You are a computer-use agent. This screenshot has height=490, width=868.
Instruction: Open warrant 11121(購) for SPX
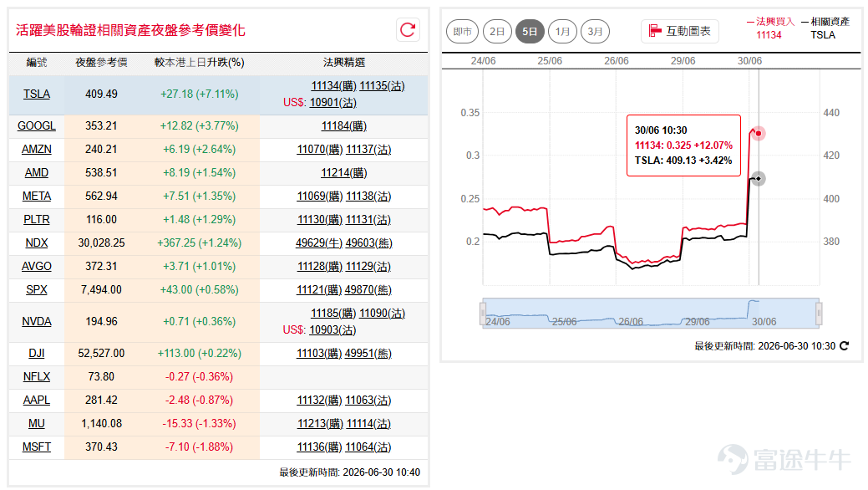click(319, 289)
